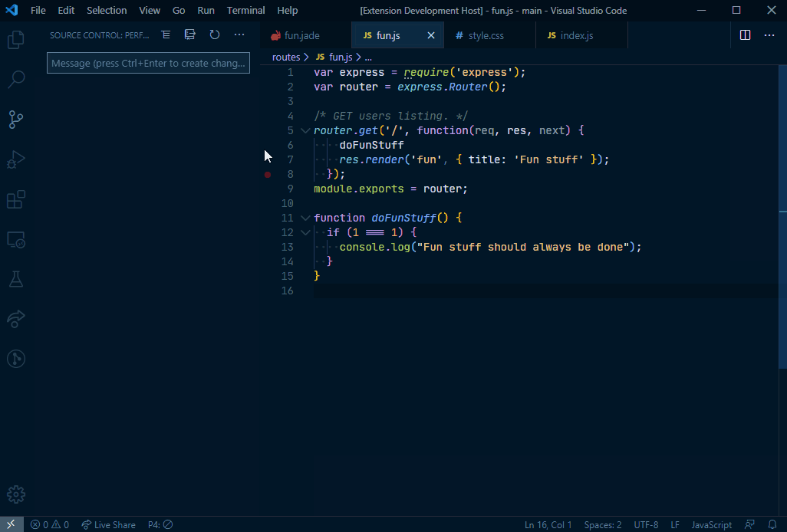787x532 pixels.
Task: Open the Testing beaker view
Action: tap(15, 280)
